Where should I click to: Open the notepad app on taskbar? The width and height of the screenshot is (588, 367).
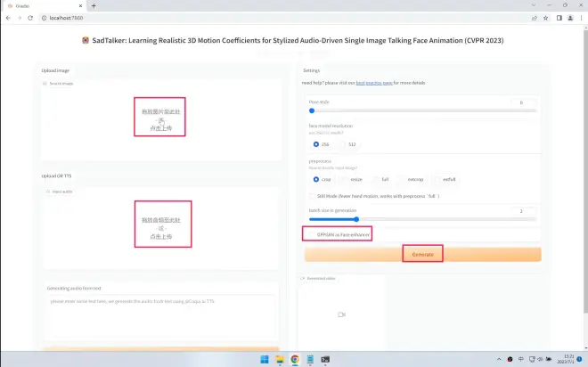(x=310, y=359)
